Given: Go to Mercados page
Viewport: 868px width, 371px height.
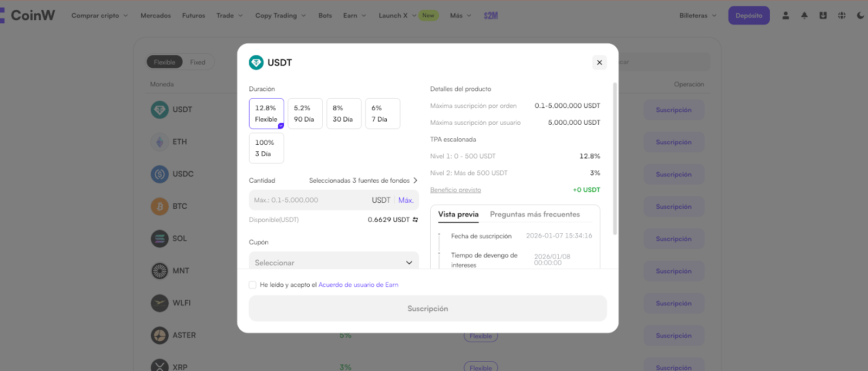Looking at the screenshot, I should 156,16.
